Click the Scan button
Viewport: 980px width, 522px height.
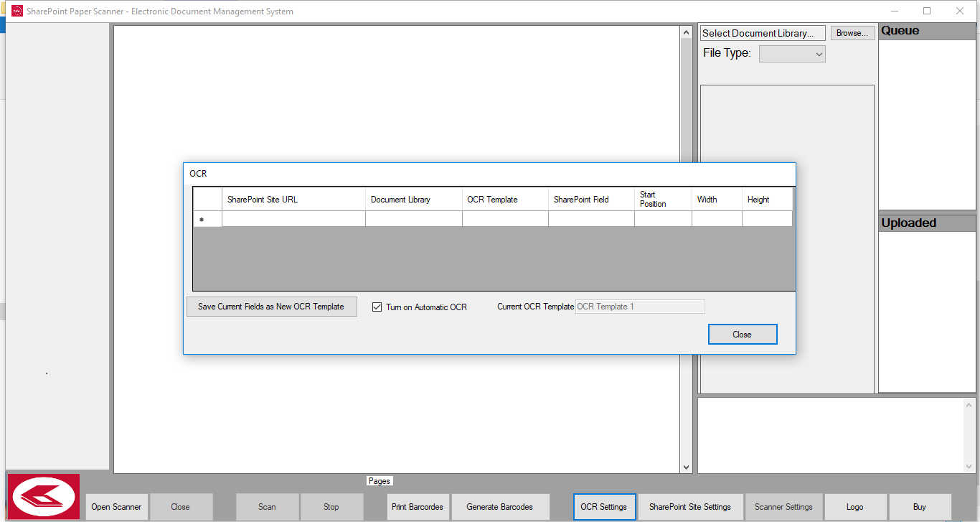pos(267,507)
